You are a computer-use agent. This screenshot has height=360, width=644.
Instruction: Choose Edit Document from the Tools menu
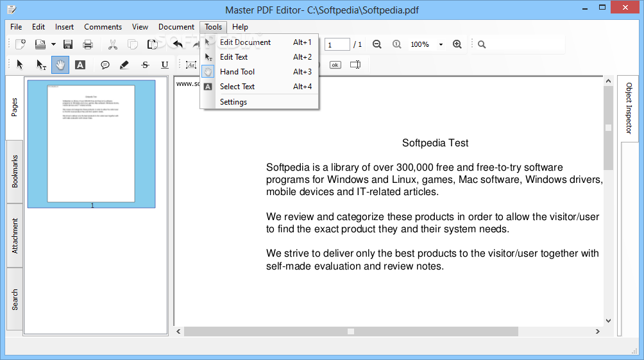[x=259, y=42]
